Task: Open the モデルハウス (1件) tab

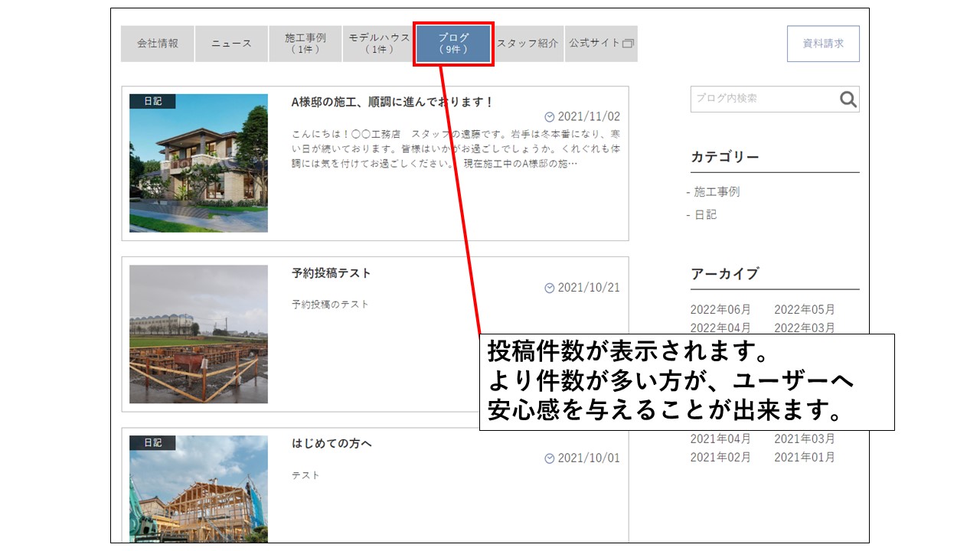Action: click(x=379, y=44)
